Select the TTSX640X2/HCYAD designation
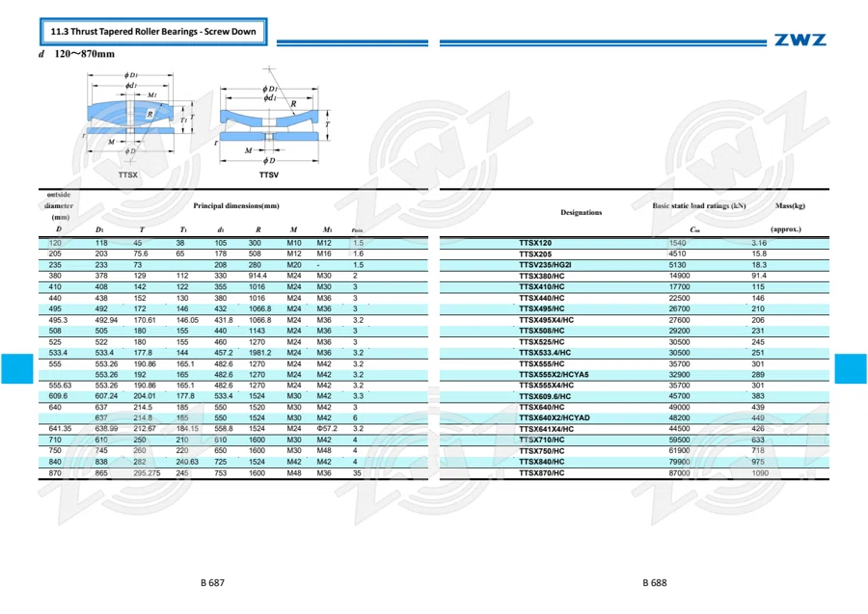This screenshot has width=868, height=614. pyautogui.click(x=555, y=417)
